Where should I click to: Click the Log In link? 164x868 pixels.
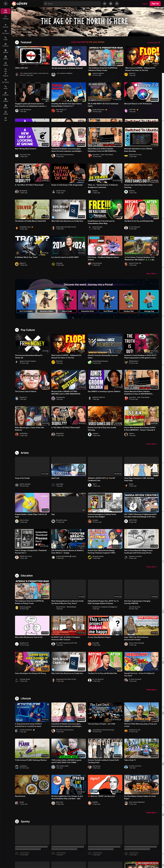point(145,3)
